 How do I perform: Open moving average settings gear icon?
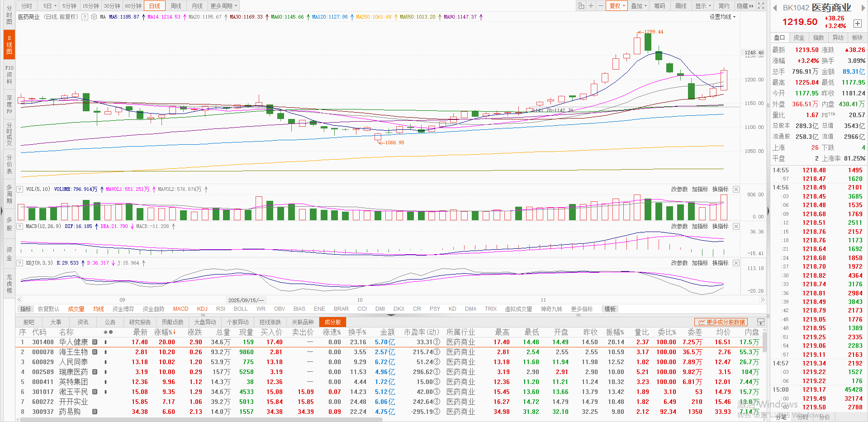(94, 17)
